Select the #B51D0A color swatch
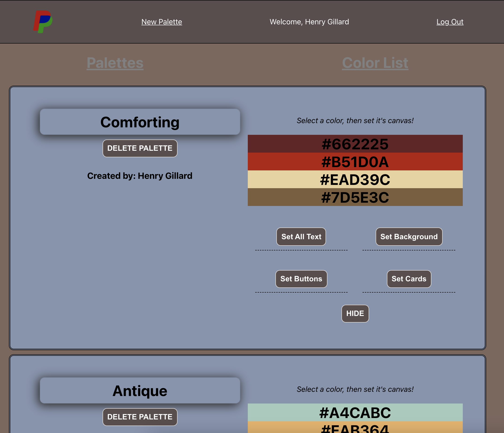 pos(355,161)
